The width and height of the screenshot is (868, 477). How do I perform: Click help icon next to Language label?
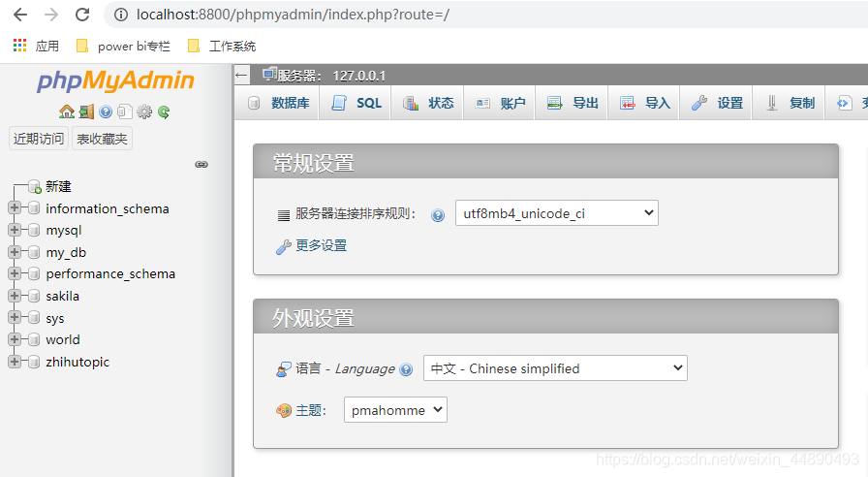tap(406, 369)
